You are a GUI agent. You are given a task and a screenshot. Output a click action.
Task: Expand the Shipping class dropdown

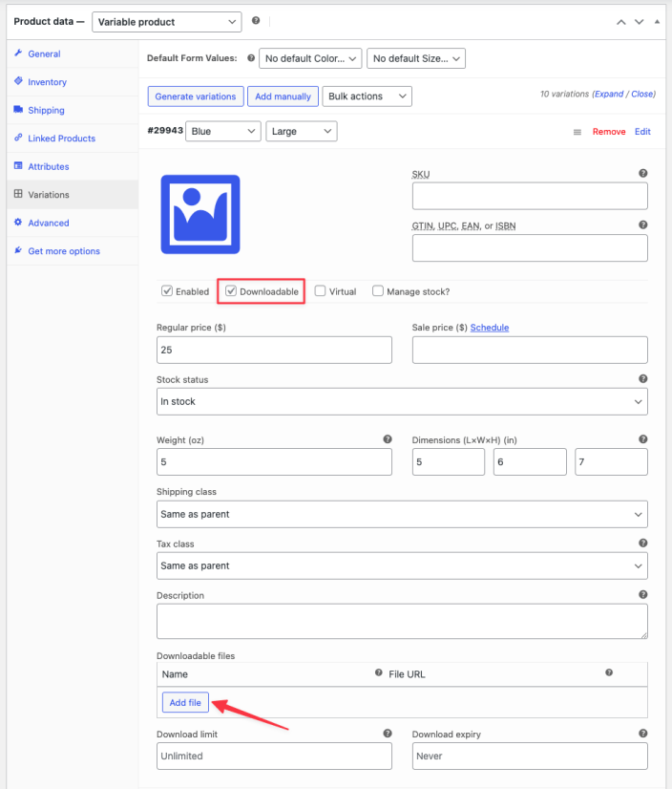point(402,514)
